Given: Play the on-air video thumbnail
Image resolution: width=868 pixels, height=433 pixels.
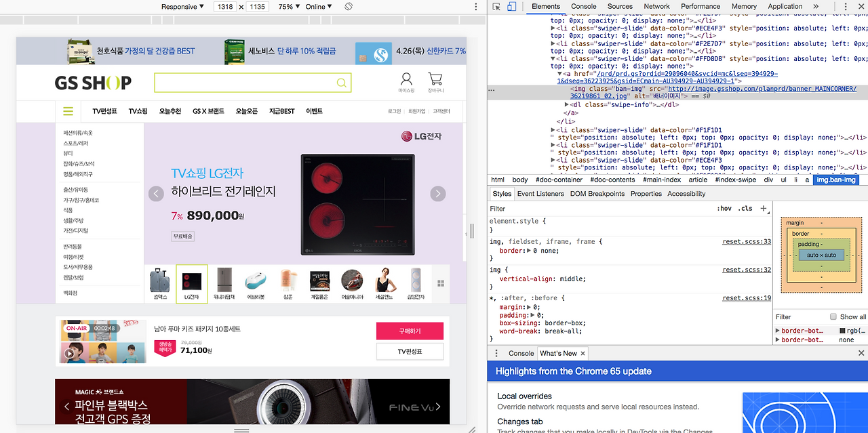Looking at the screenshot, I should 69,353.
